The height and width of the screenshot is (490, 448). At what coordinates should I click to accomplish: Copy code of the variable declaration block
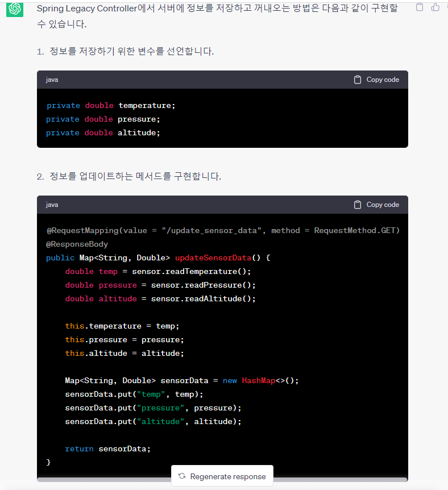pos(376,80)
